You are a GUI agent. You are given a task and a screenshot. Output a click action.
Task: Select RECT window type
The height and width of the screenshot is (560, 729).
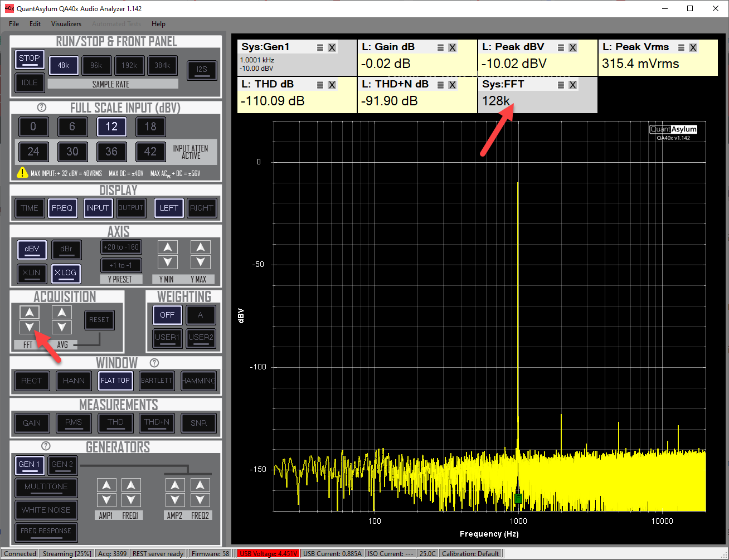coord(32,381)
